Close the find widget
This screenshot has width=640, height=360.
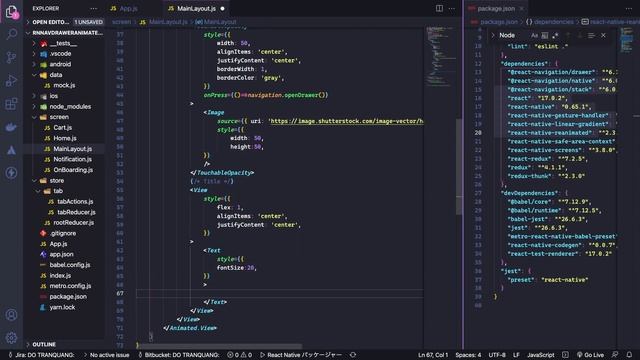pyautogui.click(x=603, y=36)
